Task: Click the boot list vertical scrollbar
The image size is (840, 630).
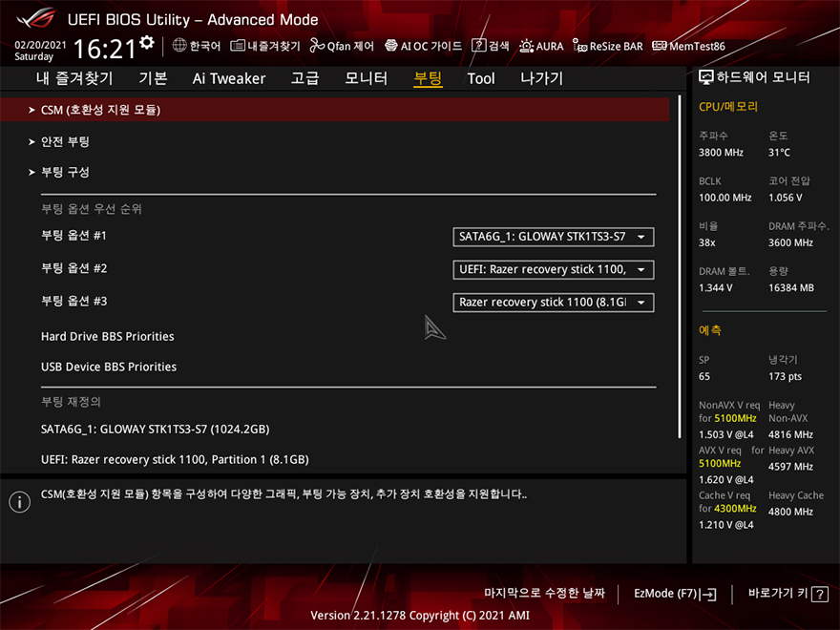Action: tap(680, 266)
